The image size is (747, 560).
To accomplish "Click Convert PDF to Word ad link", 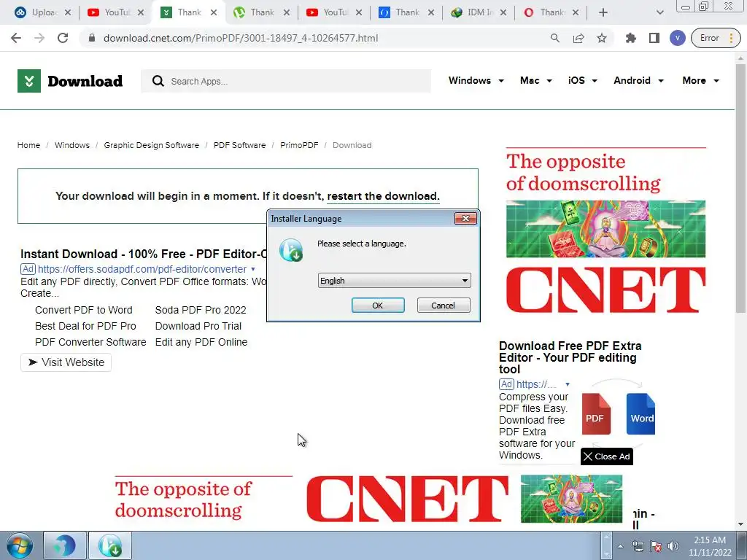I will (x=84, y=310).
